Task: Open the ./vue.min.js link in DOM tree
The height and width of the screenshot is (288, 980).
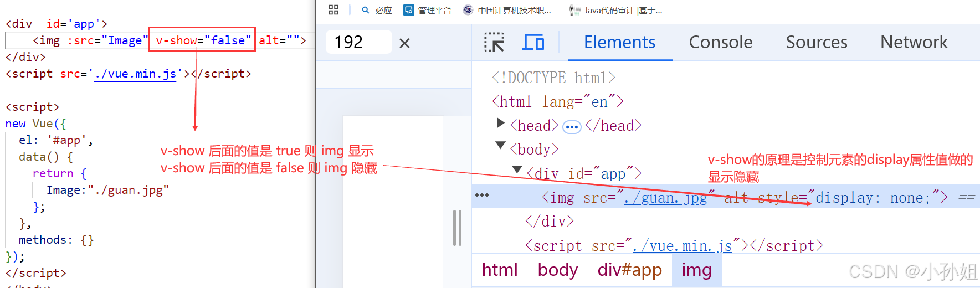Action: [x=682, y=245]
